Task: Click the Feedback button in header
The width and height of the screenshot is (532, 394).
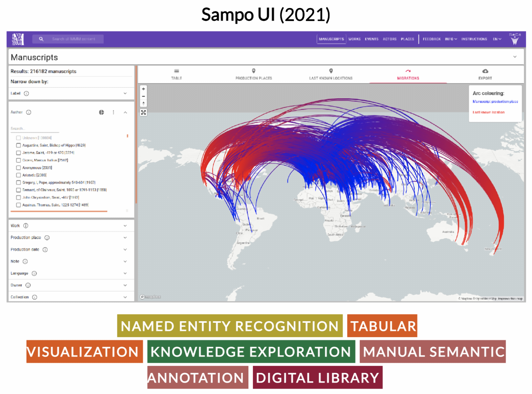Action: (431, 39)
